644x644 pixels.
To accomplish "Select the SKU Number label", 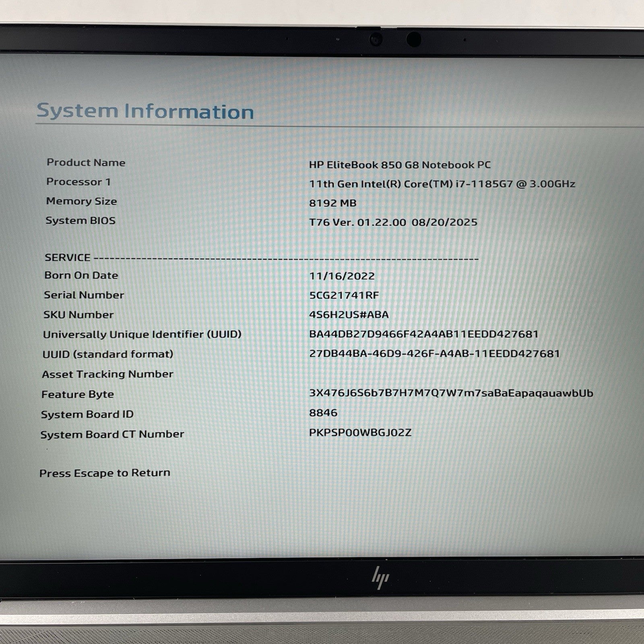I will (78, 315).
